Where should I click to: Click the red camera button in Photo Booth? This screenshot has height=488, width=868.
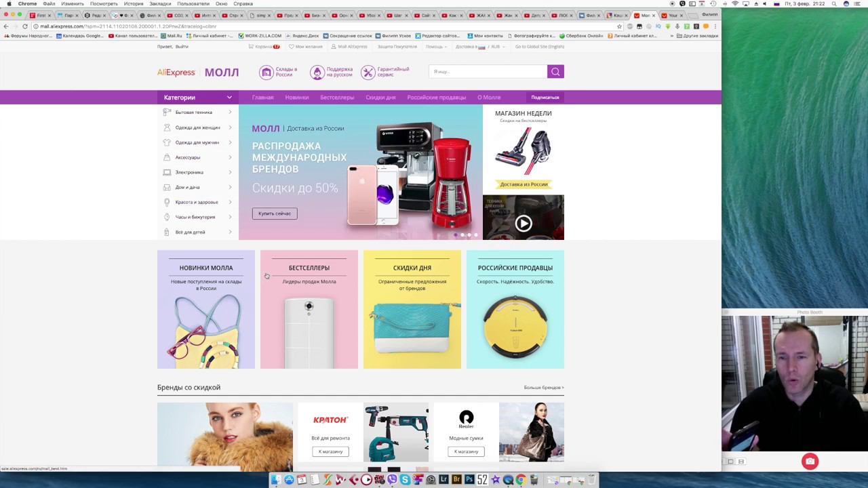810,462
